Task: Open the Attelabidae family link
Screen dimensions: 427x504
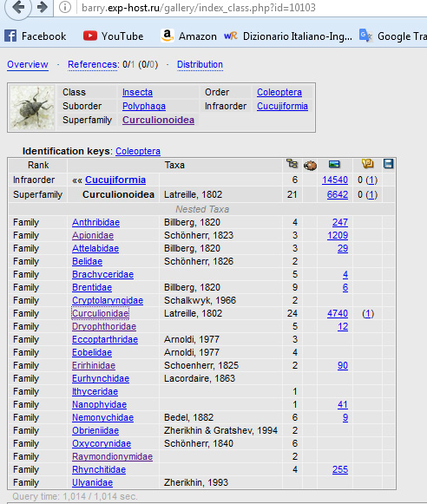Action: pyautogui.click(x=95, y=248)
